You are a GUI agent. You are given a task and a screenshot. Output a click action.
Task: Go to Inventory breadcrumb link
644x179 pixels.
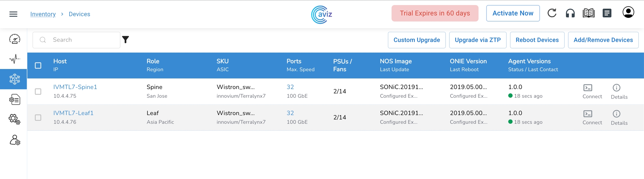point(43,14)
